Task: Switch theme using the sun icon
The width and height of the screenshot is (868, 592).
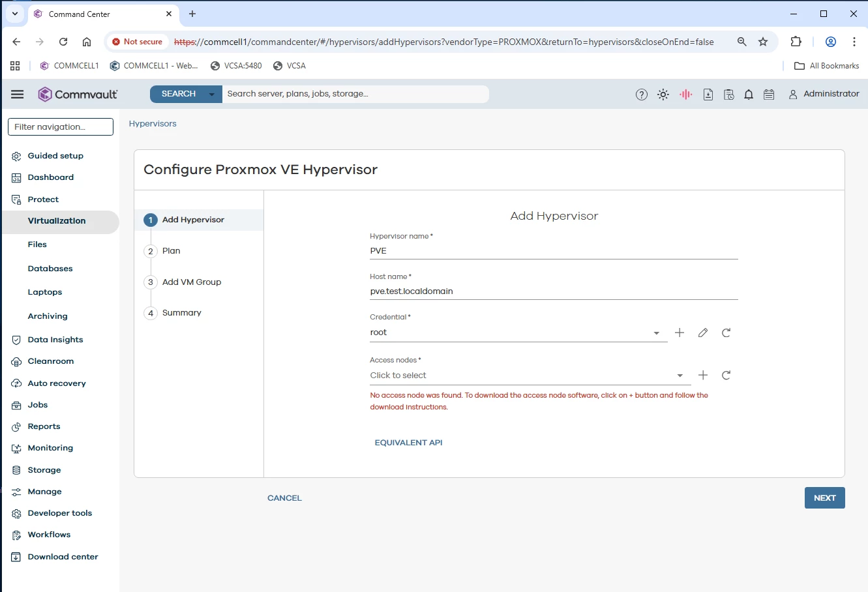Action: pyautogui.click(x=663, y=95)
